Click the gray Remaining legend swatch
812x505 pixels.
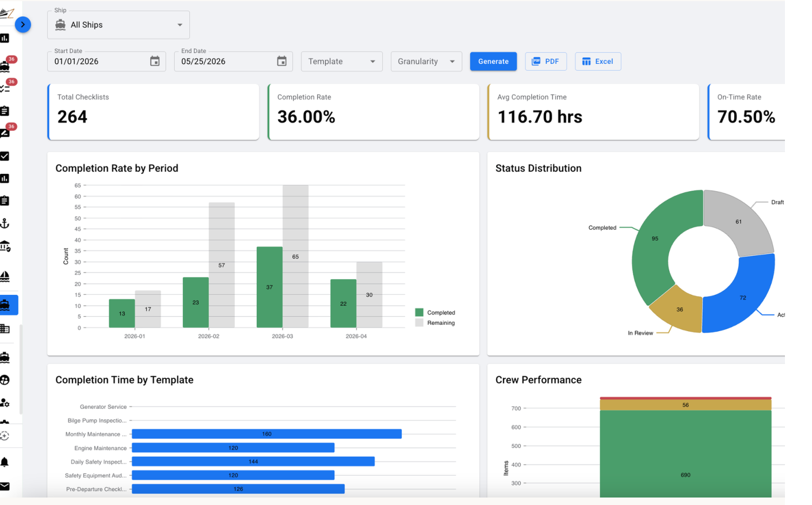tap(420, 323)
